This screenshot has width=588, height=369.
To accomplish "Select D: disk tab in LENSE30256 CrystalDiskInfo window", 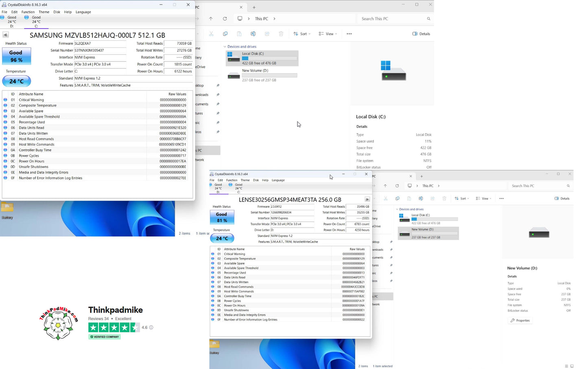I will pyautogui.click(x=218, y=188).
